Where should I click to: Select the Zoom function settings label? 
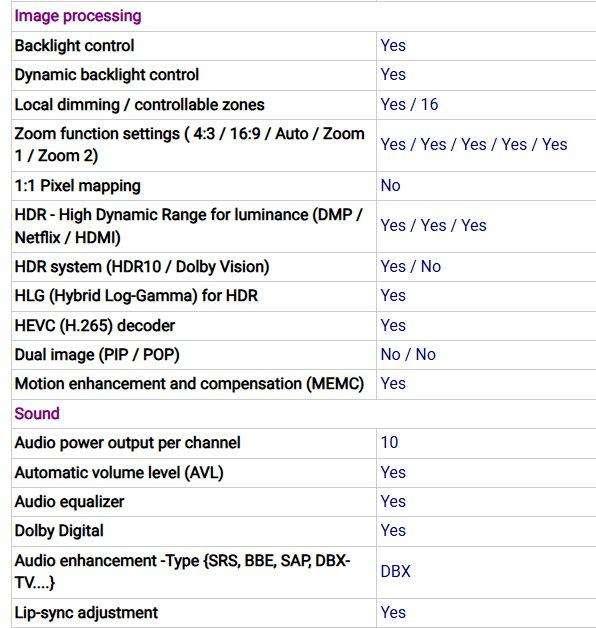[x=189, y=145]
